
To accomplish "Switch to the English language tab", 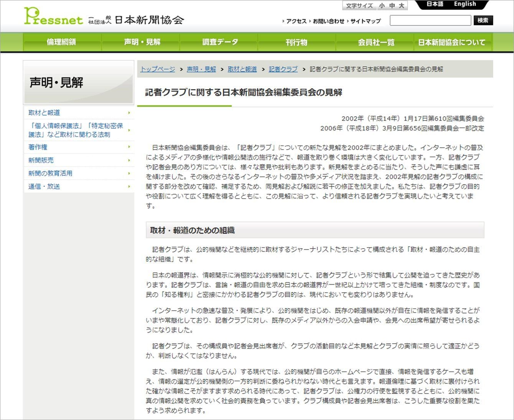I will coord(465,4).
